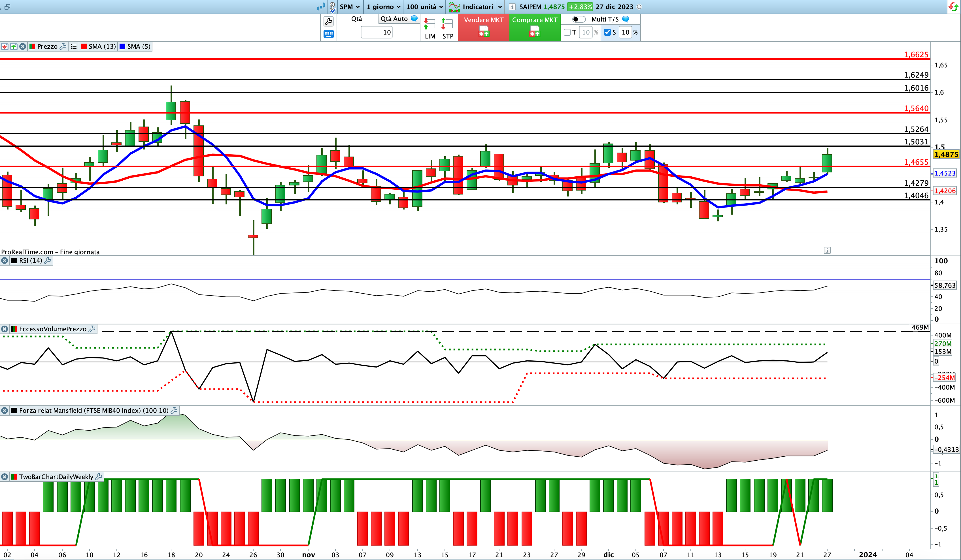The width and height of the screenshot is (961, 560).
Task: Open the chart style candlestick icon
Action: pos(321,7)
